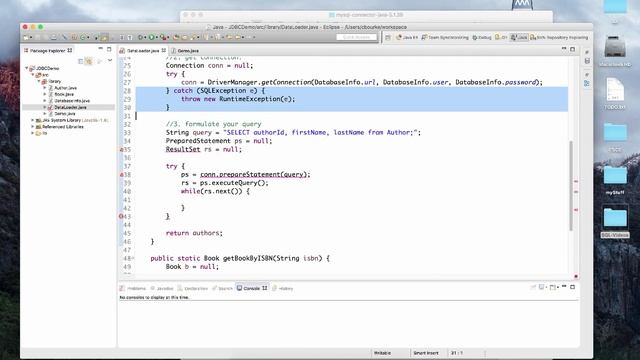Switch to SVN Repository Exploring perspective

(559, 37)
